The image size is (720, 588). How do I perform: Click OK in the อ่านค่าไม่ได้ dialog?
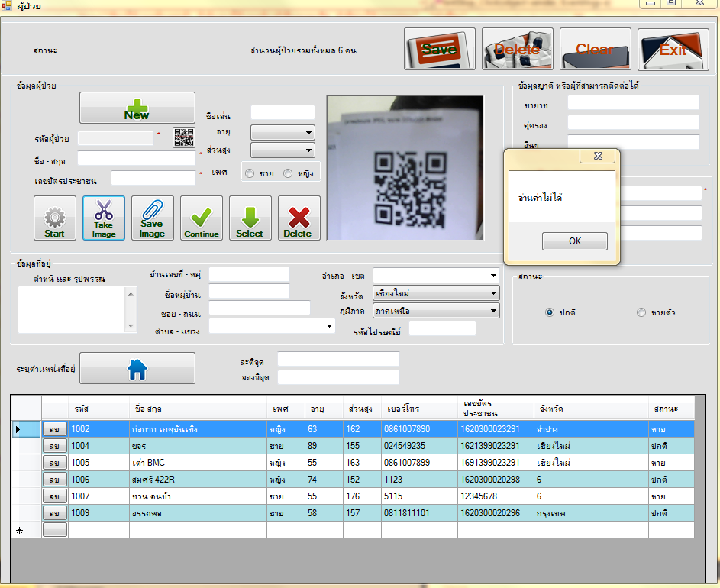click(x=575, y=241)
